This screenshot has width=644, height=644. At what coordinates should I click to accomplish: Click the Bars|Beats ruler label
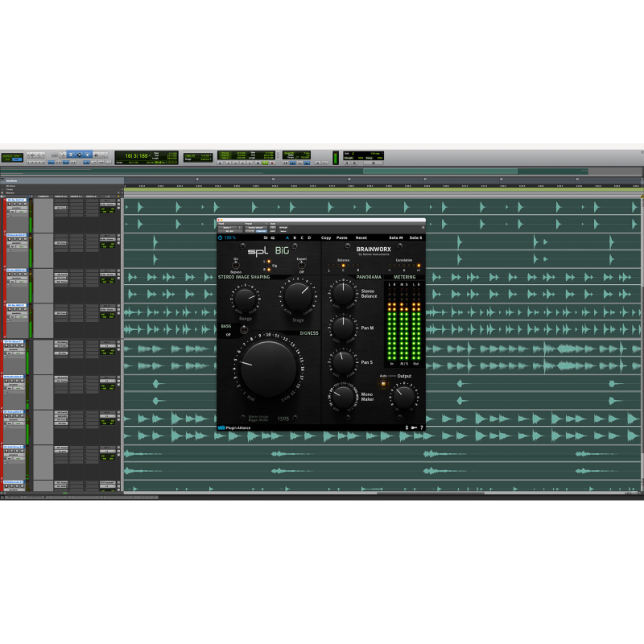(11, 180)
